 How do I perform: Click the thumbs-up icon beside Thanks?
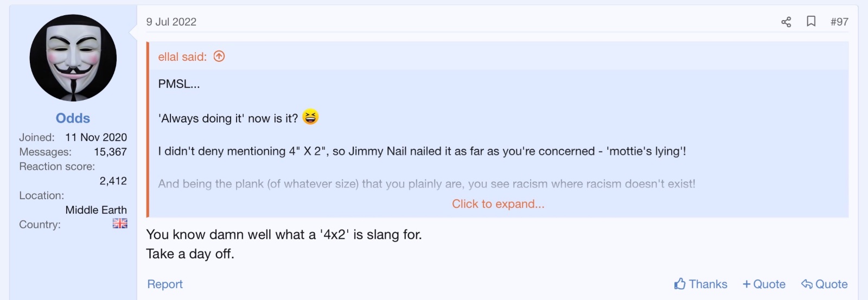coord(680,284)
